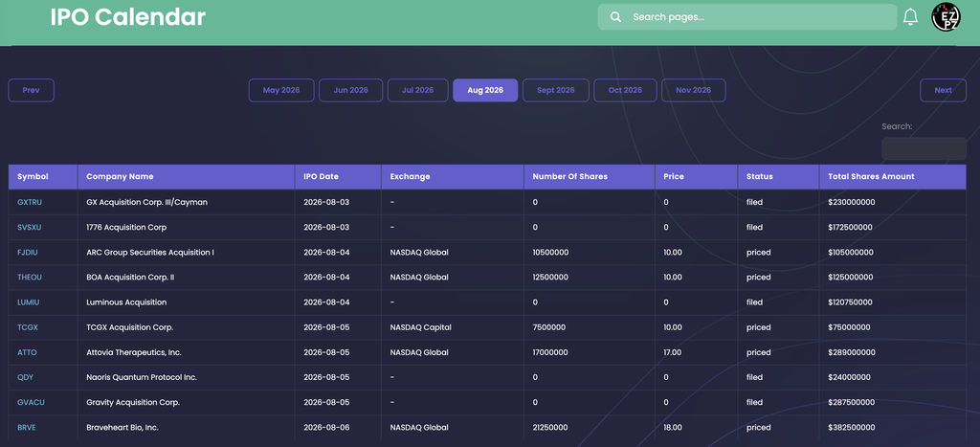Click the $125000000 total amount
This screenshot has width=980, height=447.
point(851,278)
